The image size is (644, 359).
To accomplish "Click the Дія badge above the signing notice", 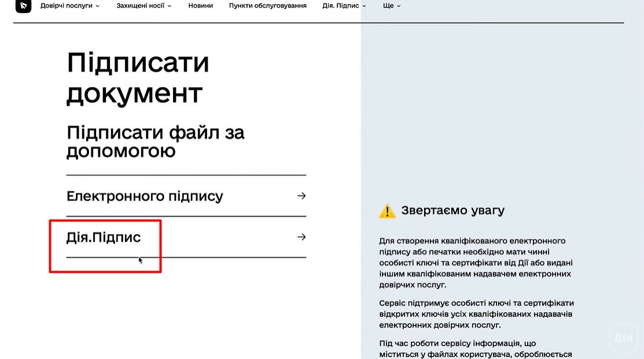I will (x=624, y=338).
